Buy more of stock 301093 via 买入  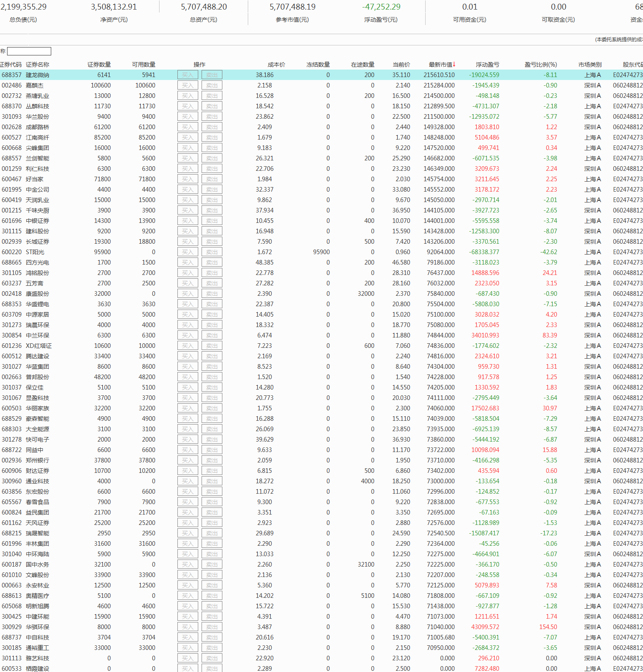pos(188,117)
